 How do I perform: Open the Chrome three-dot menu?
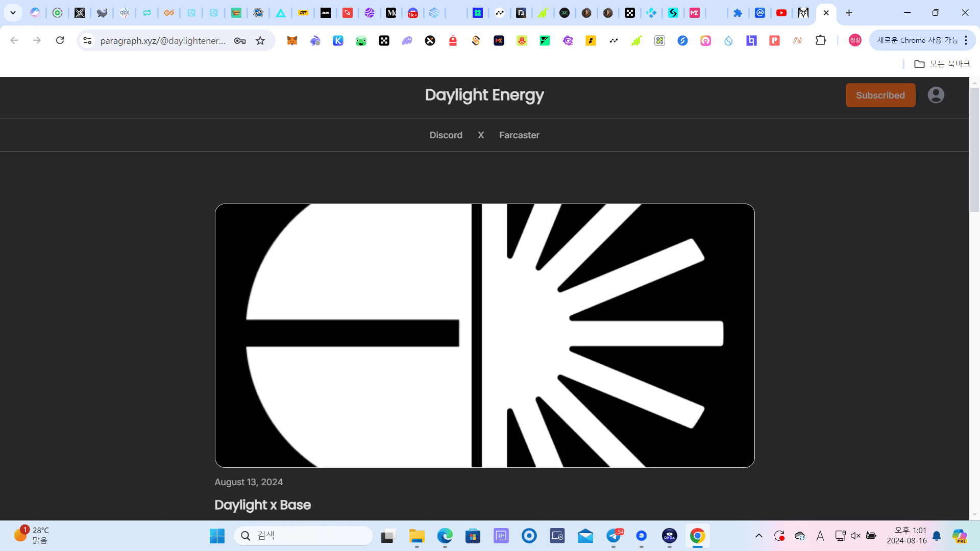[x=966, y=40]
